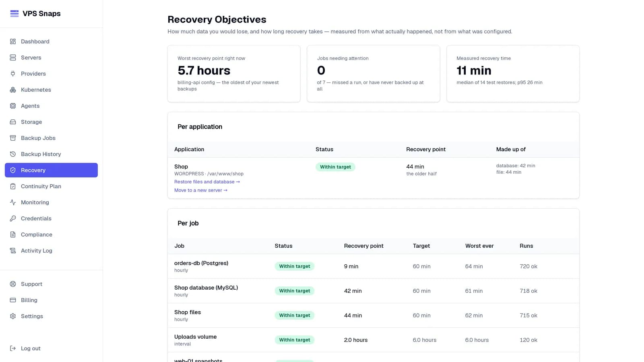This screenshot has width=644, height=362.
Task: Click the Shop application Within target badge
Action: pos(335,167)
